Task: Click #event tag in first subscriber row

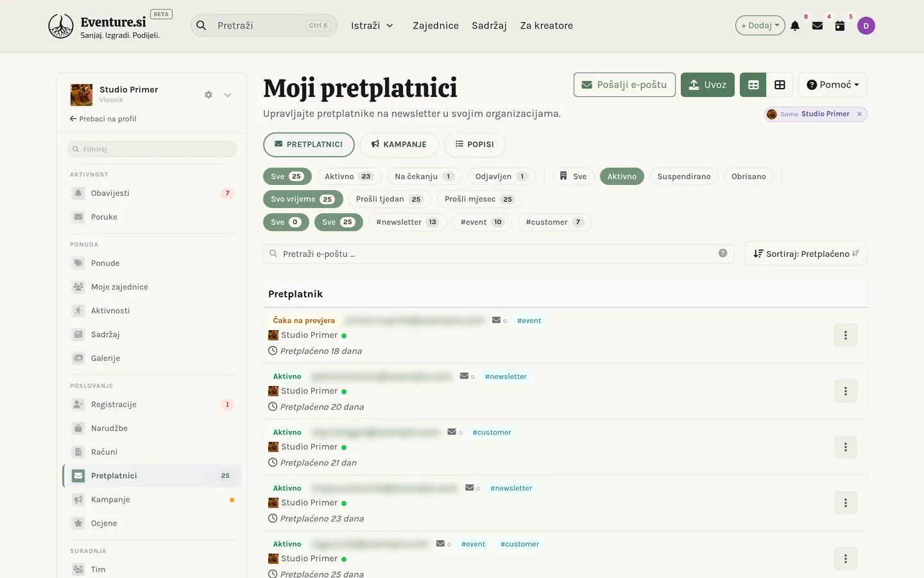Action: 529,320
